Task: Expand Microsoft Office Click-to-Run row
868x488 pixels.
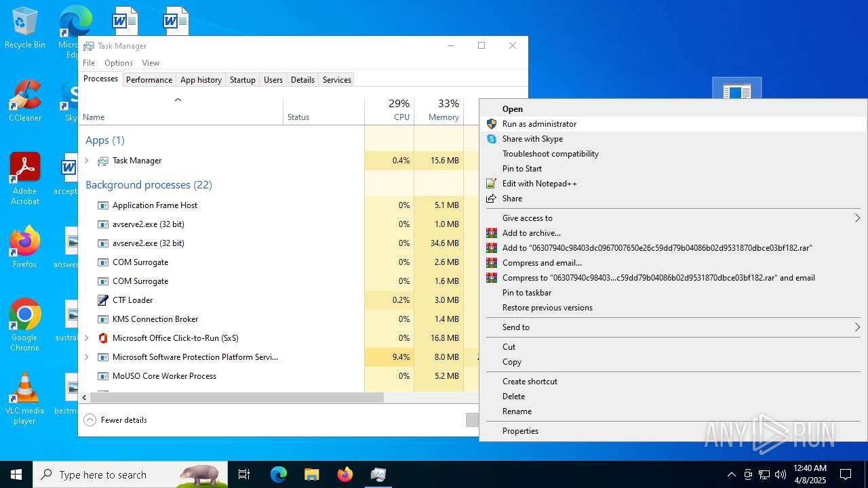Action: tap(86, 338)
